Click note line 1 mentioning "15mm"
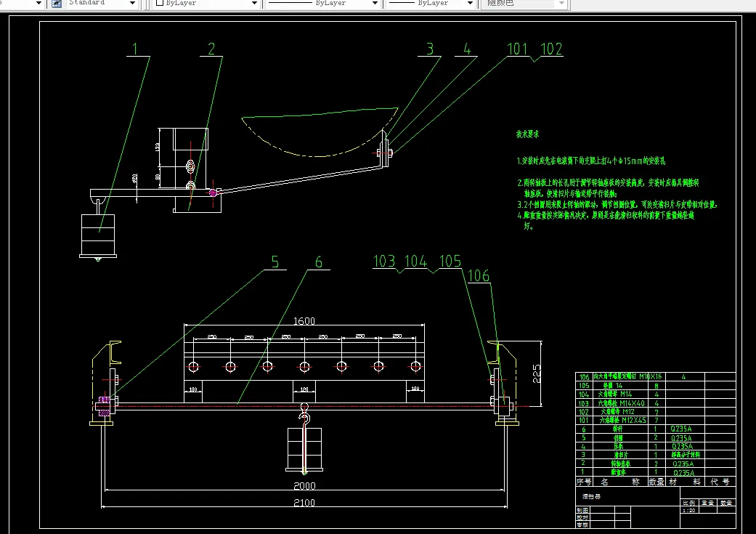The image size is (756, 534). tap(591, 161)
